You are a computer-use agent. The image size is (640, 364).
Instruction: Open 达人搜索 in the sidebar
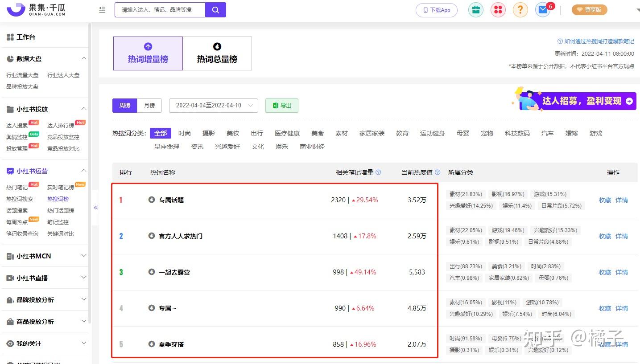[x=17, y=126]
